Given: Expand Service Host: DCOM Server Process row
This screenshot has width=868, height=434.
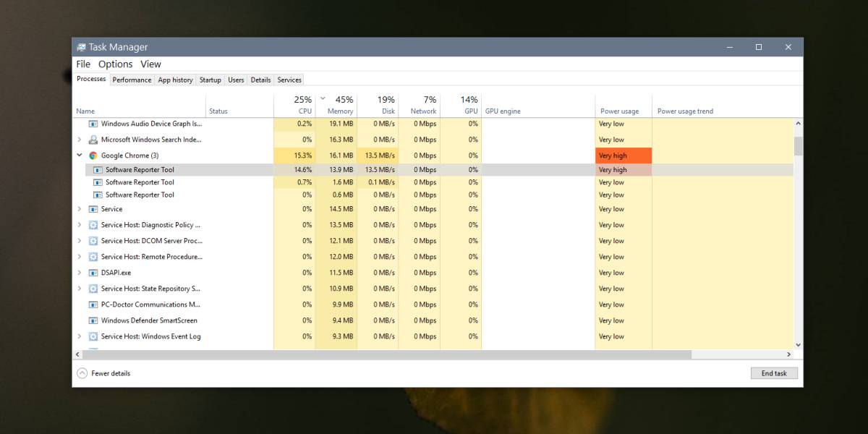Looking at the screenshot, I should [80, 241].
